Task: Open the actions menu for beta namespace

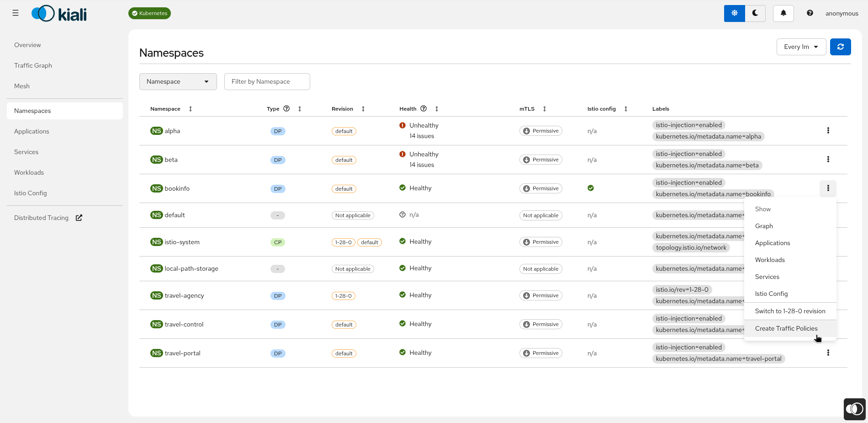Action: point(828,159)
